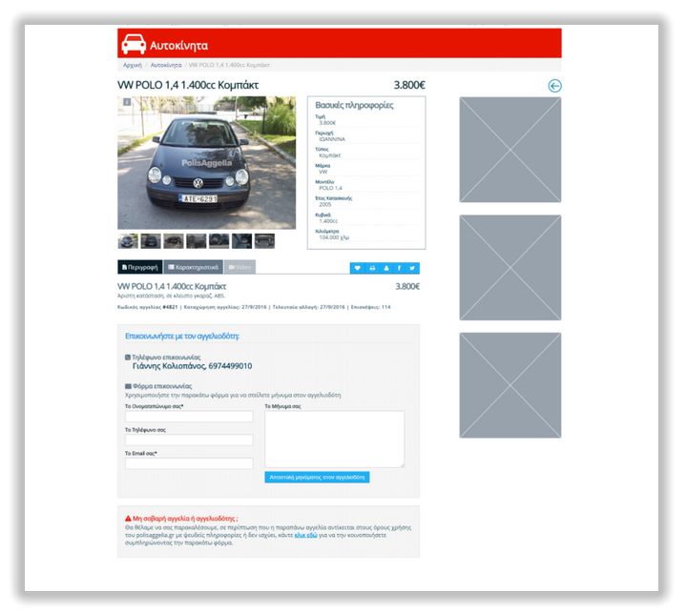This screenshot has width=687, height=616.
Task: Click the blue back arrow circle icon
Action: (554, 86)
